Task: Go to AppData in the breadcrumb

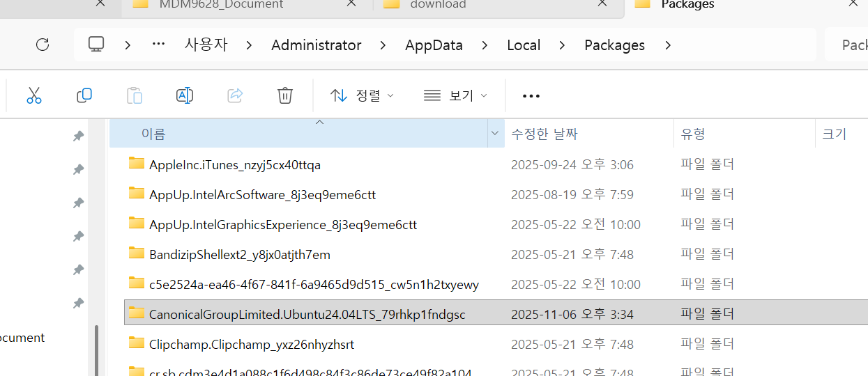Action: tap(434, 45)
